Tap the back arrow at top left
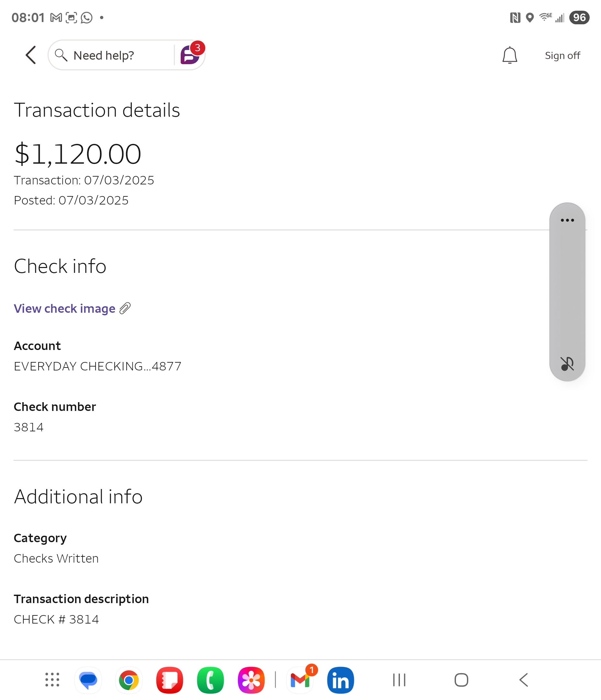Screen dimensions: 601x700 pyautogui.click(x=31, y=55)
